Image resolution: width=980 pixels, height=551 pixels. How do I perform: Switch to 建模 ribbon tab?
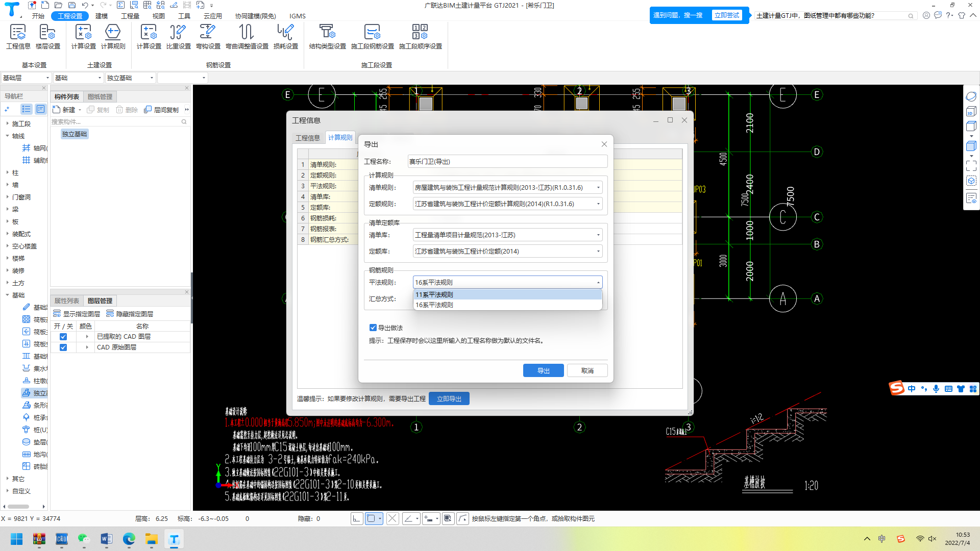coord(102,16)
